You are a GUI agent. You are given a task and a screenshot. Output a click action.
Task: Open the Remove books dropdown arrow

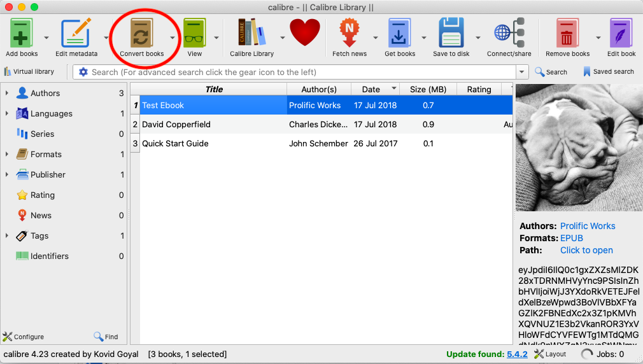pos(598,38)
